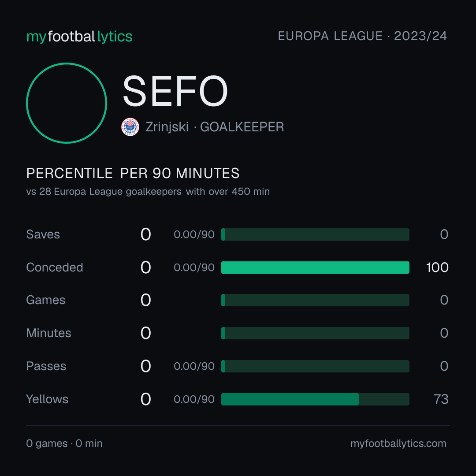The image size is (476, 476).
Task: Click the Yellows percentile value 73
Action: coord(441,399)
